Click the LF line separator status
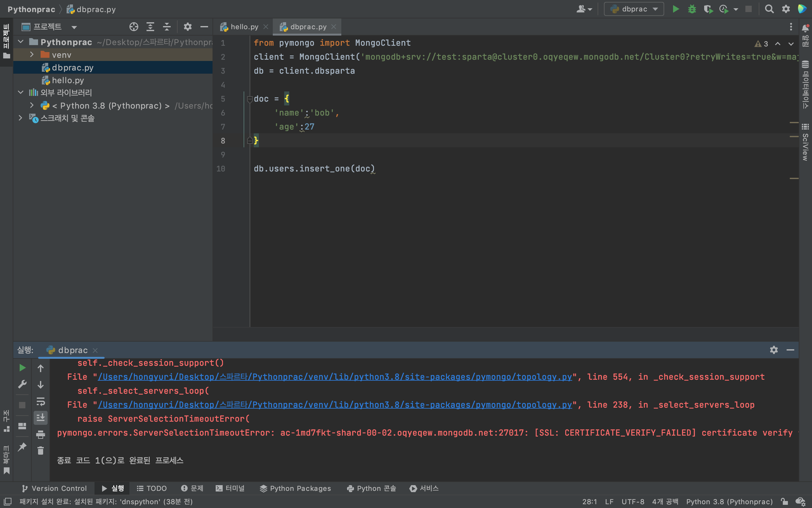 [x=609, y=502]
